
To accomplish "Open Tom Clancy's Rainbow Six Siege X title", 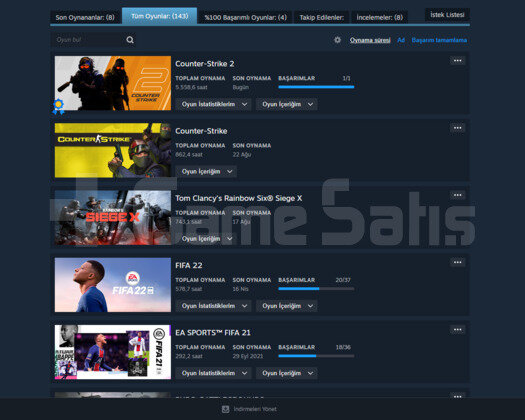I will click(239, 198).
